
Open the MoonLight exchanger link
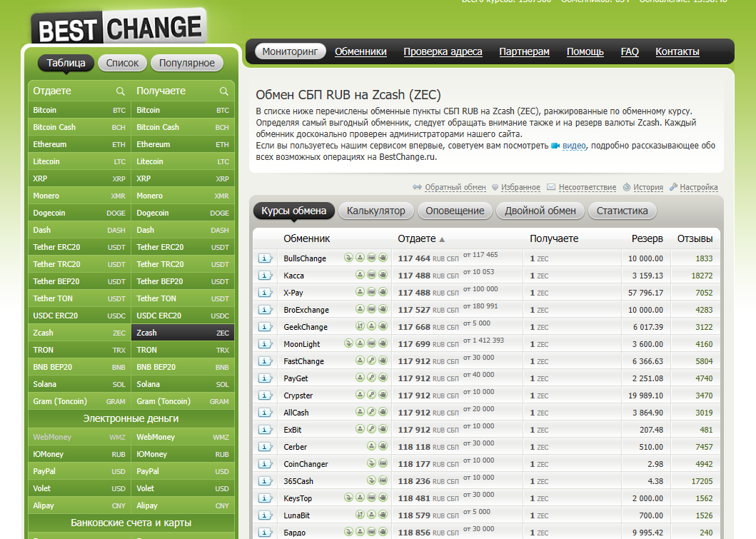pos(302,344)
